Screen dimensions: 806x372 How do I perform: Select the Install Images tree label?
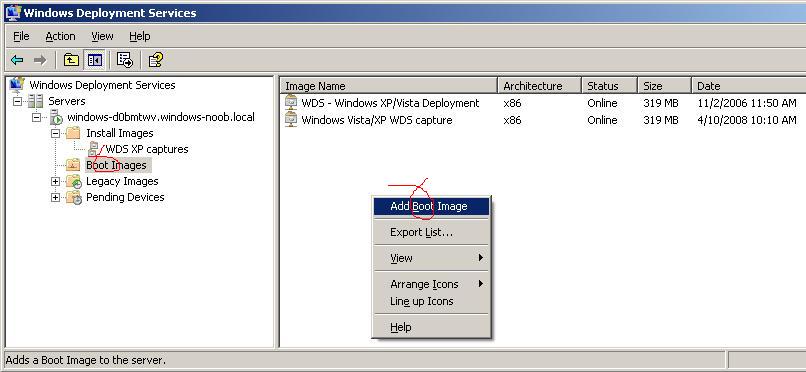[120, 133]
